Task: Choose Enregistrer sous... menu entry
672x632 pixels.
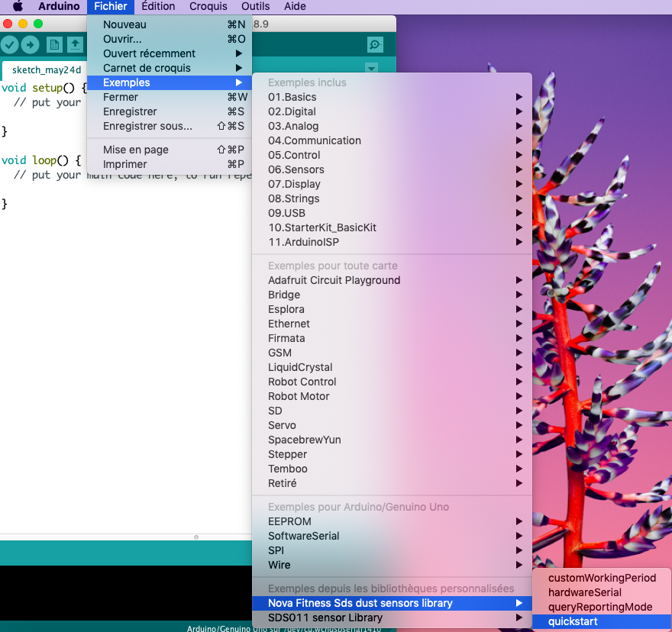Action: (x=170, y=127)
